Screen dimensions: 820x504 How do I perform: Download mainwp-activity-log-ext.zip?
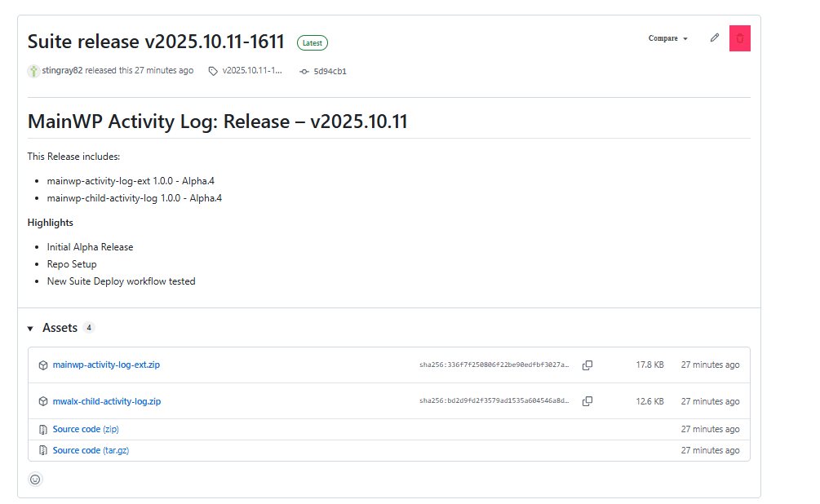[x=106, y=365]
